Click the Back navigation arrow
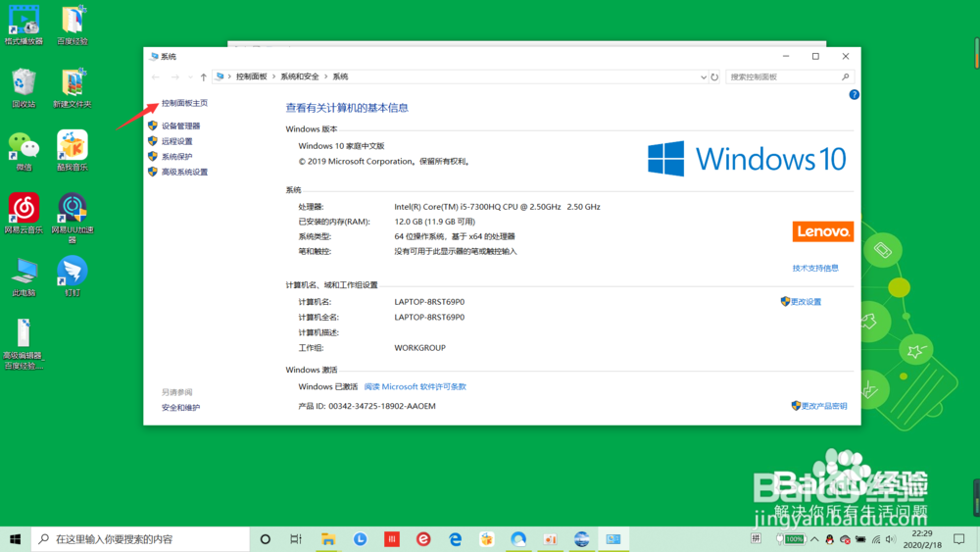Screen dimensions: 980x552 coord(156,76)
